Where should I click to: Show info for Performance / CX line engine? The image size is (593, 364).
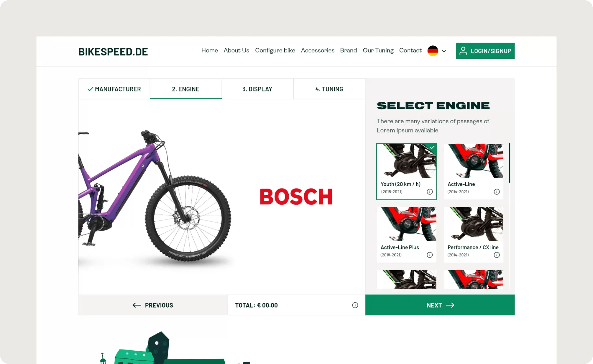497,255
